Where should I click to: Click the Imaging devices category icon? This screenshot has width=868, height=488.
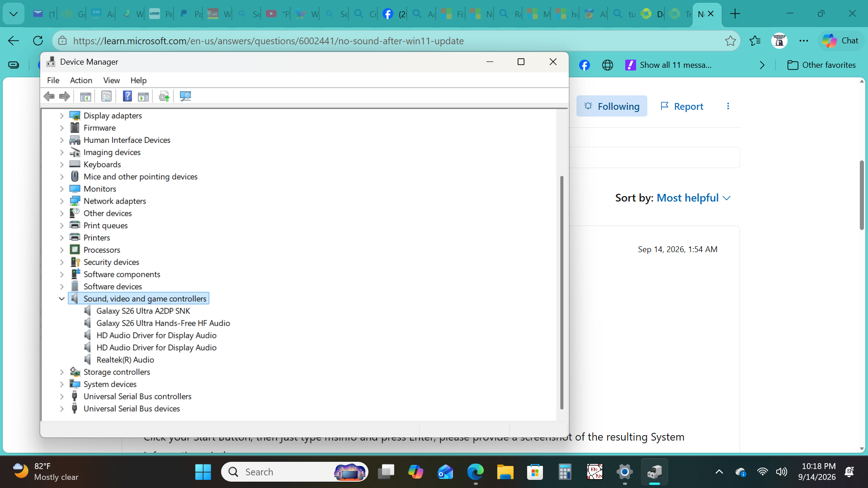tap(75, 152)
